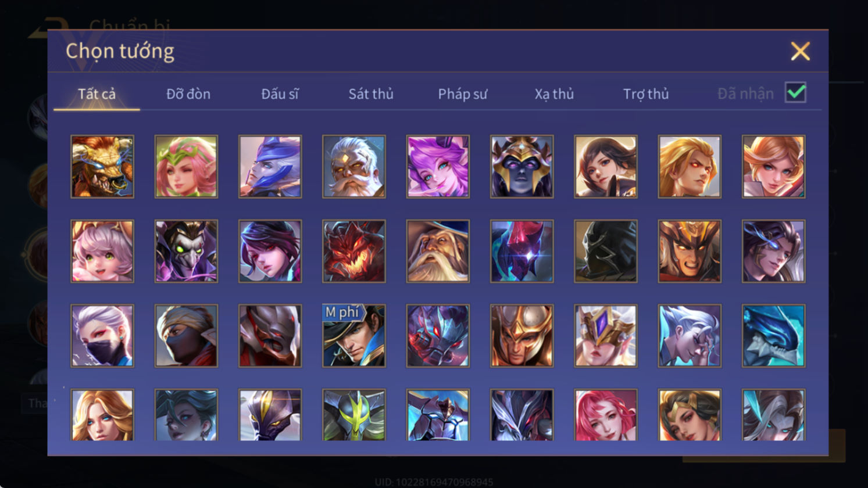
Task: Choose the plague-doctor masked green-eyed hero
Action: click(186, 251)
